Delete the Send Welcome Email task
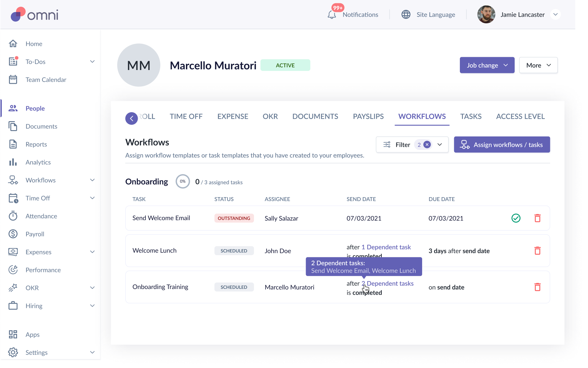This screenshot has height=368, width=588. coord(537,218)
